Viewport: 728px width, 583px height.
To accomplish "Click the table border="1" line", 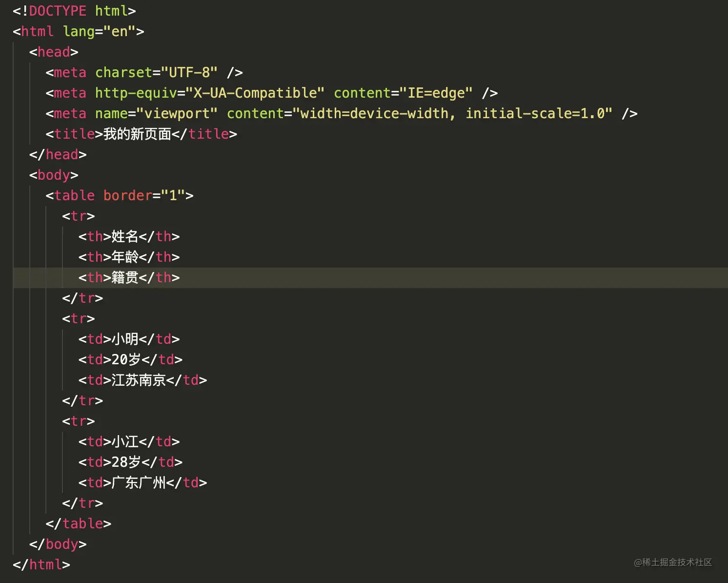I will 120,195.
